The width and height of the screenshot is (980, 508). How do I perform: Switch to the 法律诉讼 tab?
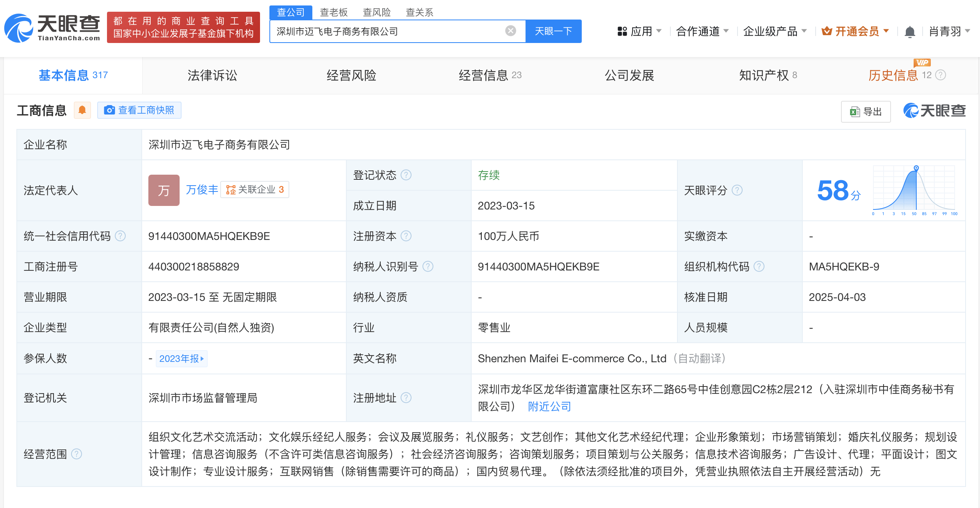pos(212,75)
